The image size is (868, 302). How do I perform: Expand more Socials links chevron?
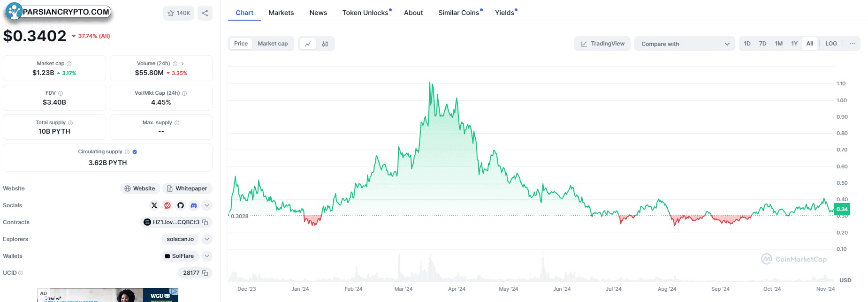(207, 205)
